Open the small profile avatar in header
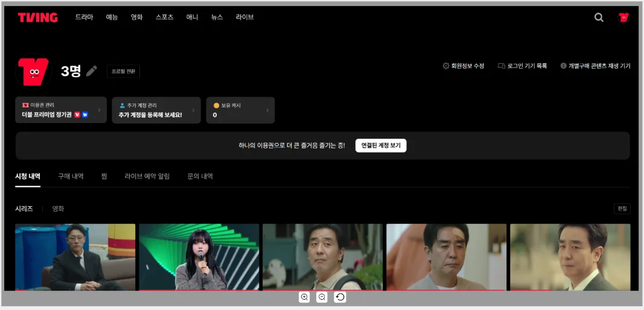This screenshot has height=310, width=644. tap(623, 17)
